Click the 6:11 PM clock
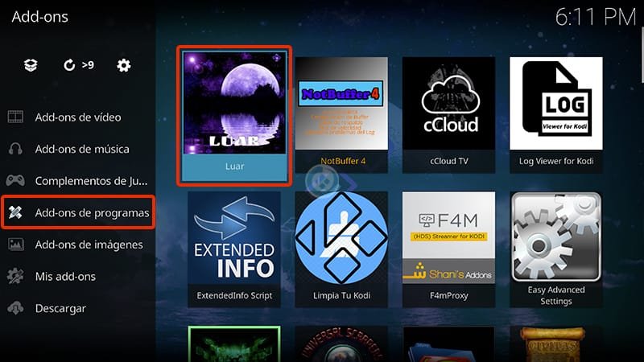The image size is (644, 362). click(595, 17)
